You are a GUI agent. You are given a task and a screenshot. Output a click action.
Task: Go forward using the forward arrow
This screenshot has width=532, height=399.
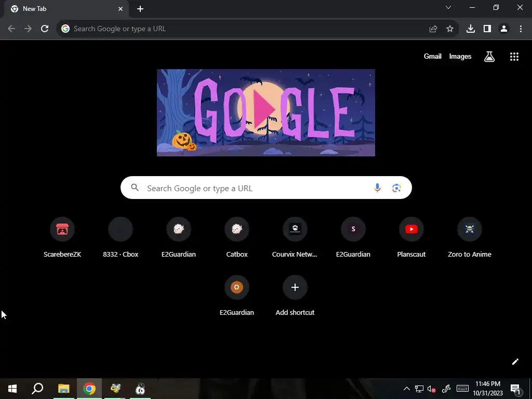coord(28,29)
